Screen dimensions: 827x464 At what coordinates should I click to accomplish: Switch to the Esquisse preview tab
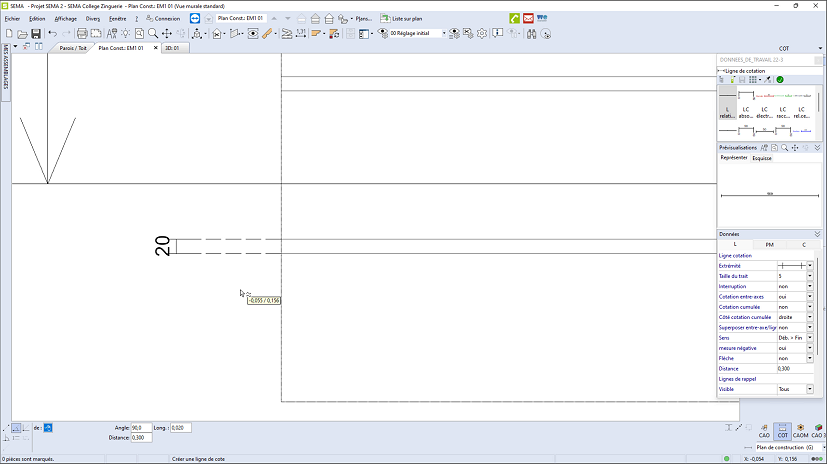point(762,158)
